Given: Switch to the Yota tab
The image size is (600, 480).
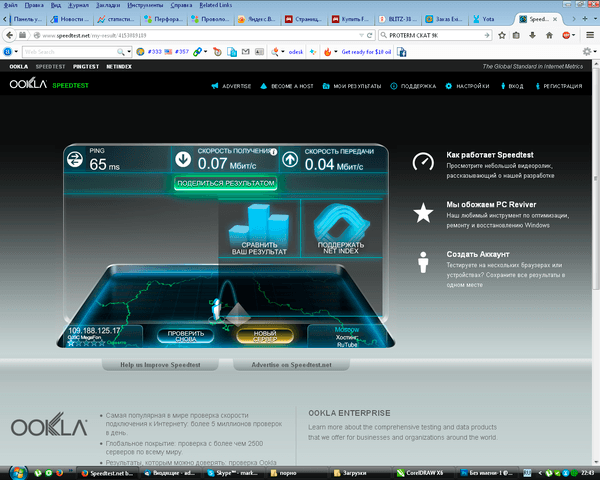Looking at the screenshot, I should (489, 19).
